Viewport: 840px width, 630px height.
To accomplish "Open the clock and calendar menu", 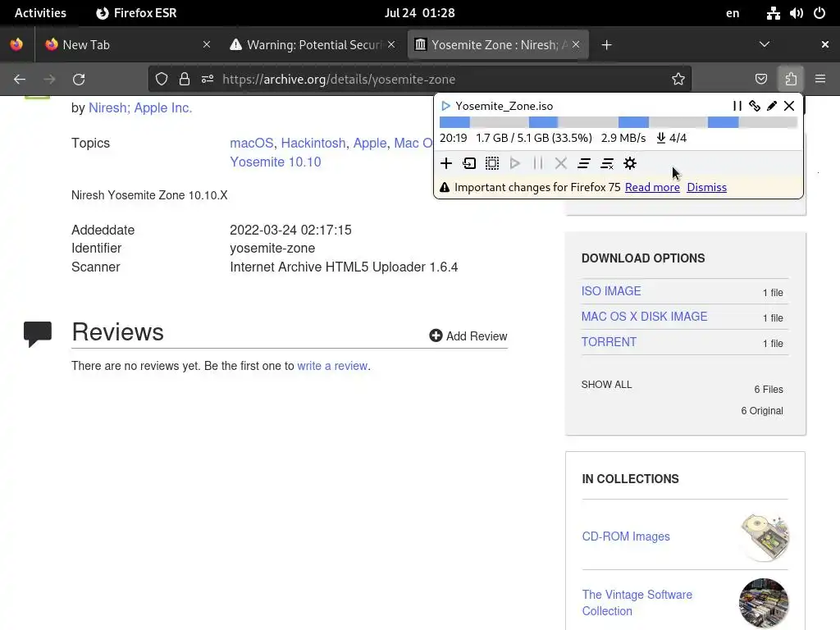I will coord(419,13).
